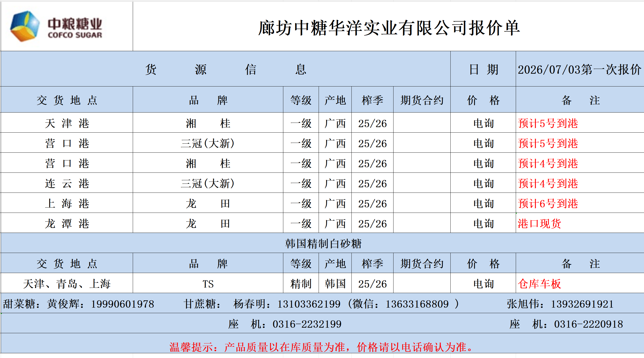Select the 龙潭港 delivery cell
Screen dimensions: 644x358
67,223
